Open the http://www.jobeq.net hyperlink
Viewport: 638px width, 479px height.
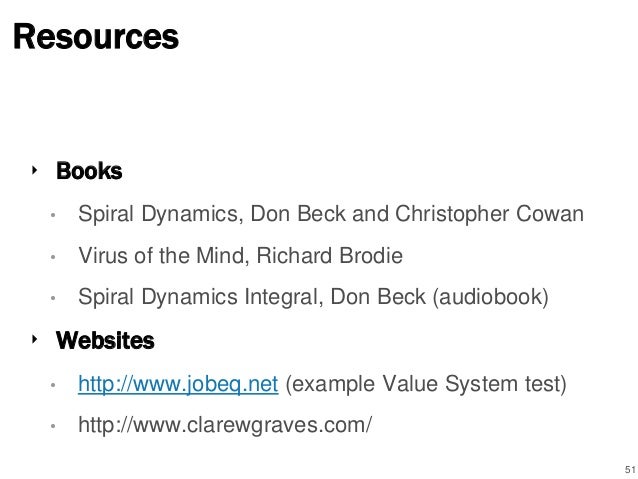click(178, 384)
